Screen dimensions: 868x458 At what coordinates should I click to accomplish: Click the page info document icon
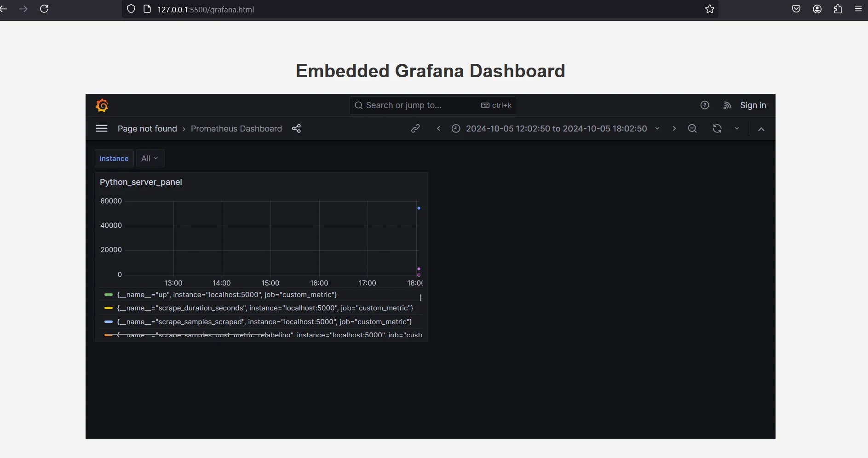[147, 9]
